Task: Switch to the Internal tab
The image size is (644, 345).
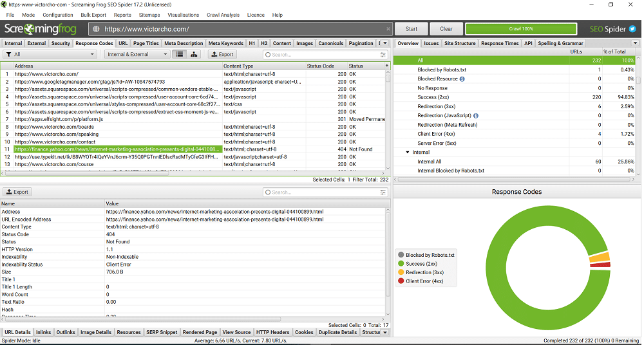Action: pos(14,43)
